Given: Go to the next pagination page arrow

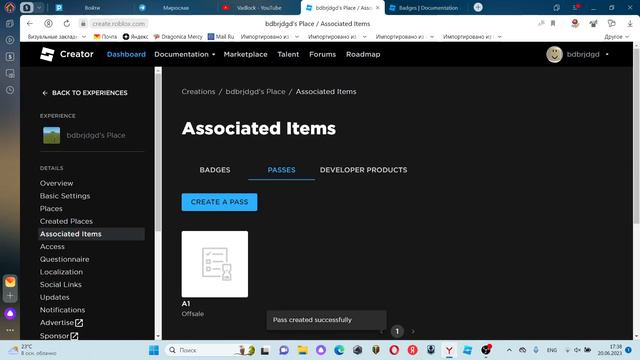Looking at the screenshot, I should 413,331.
